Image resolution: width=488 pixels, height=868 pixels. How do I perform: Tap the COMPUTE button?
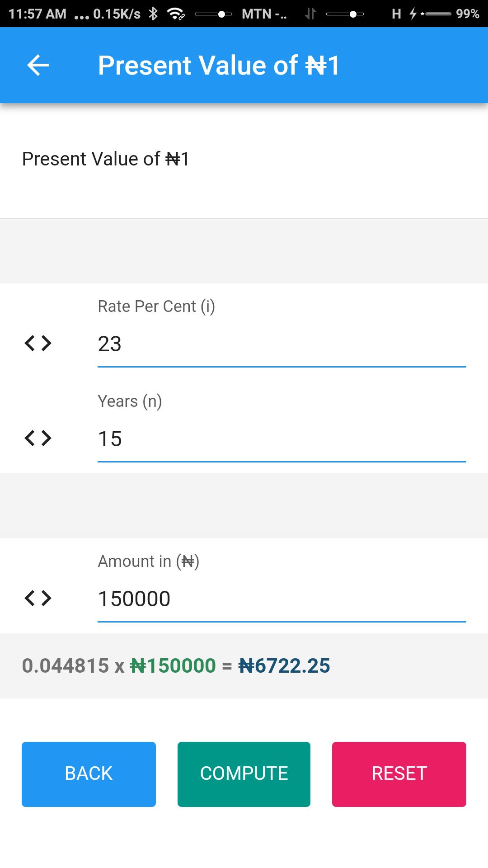244,774
